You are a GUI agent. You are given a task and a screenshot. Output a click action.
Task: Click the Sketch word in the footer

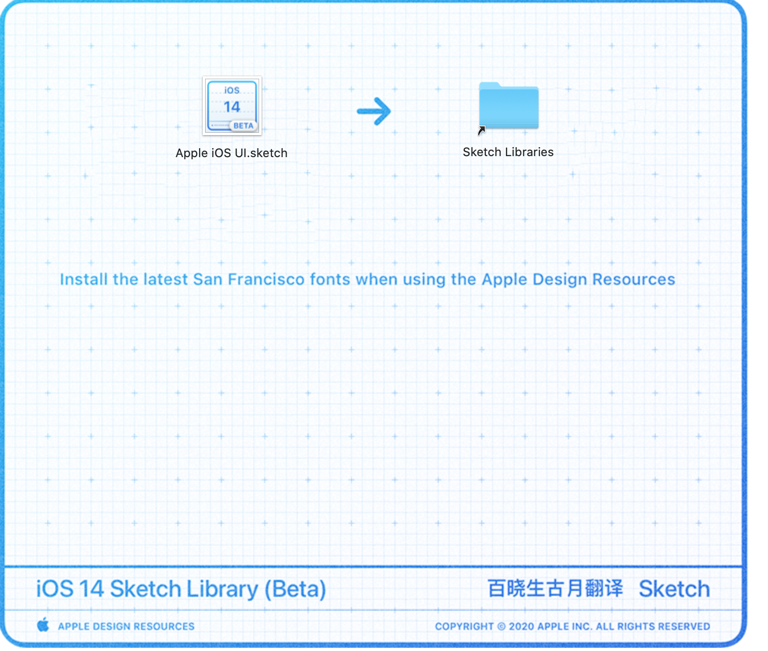[x=674, y=589]
